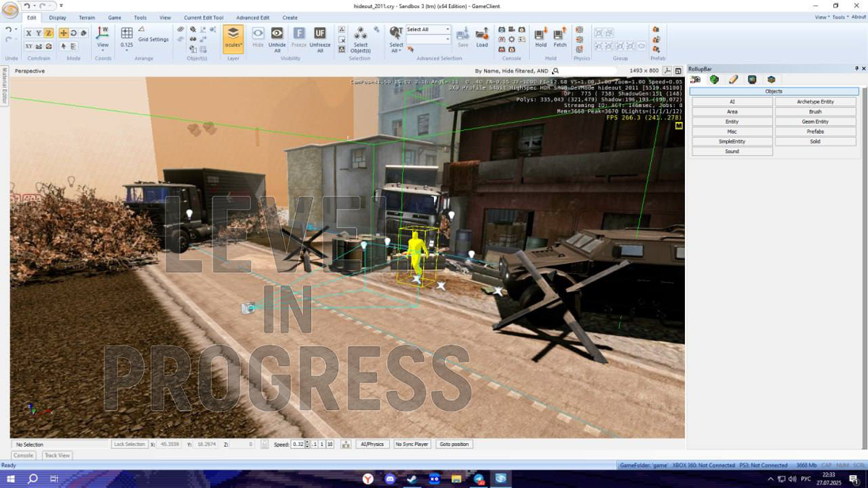Open the Select All combo box
This screenshot has height=488, width=868.
(428, 30)
